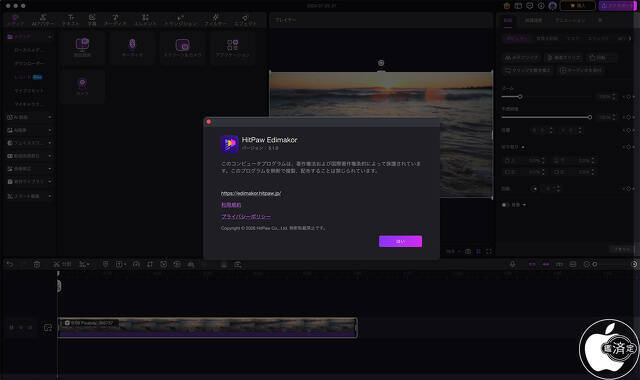This screenshot has height=380, width=640.
Task: Open the Audio tab
Action: (116, 20)
